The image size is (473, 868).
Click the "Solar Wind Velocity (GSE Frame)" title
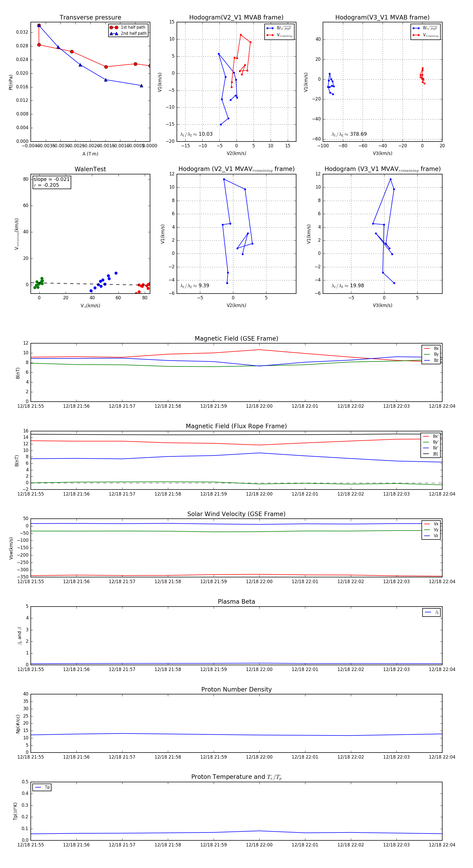tap(236, 514)
